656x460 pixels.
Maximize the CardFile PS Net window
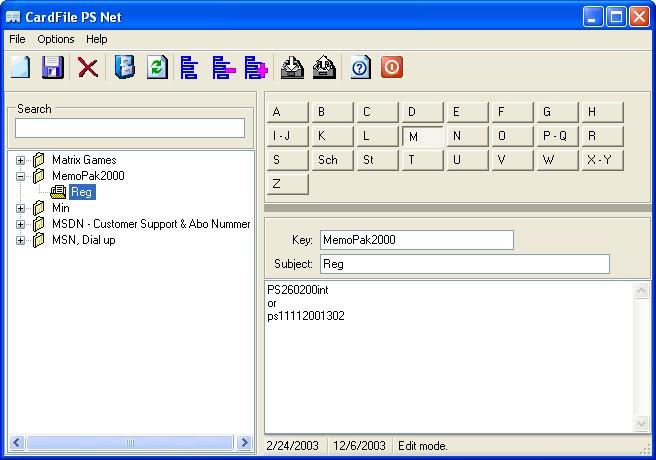(x=616, y=17)
